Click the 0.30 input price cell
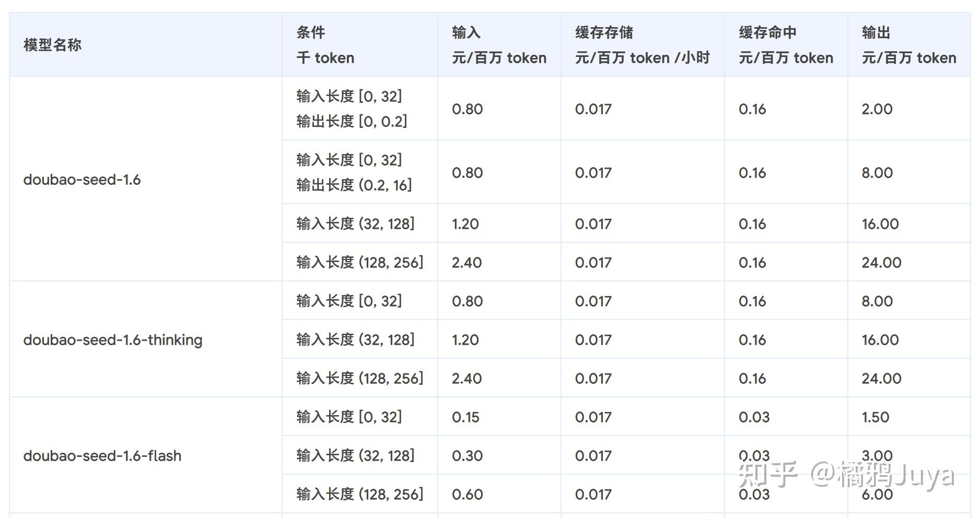 pyautogui.click(x=467, y=456)
